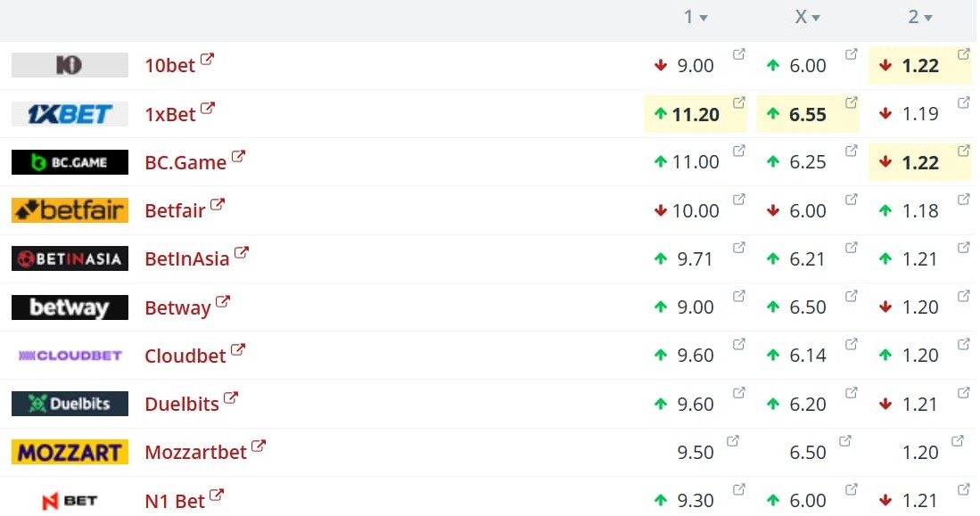980x516 pixels.
Task: Click the 6.55 draw odds from 1xBet
Action: tap(807, 114)
